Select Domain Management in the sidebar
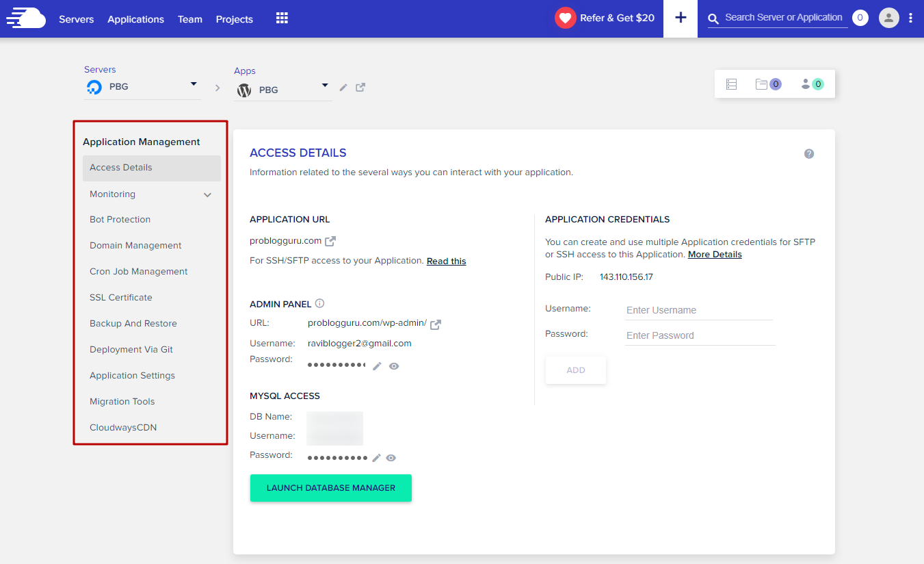Screen dimensions: 924x564 [x=135, y=245]
